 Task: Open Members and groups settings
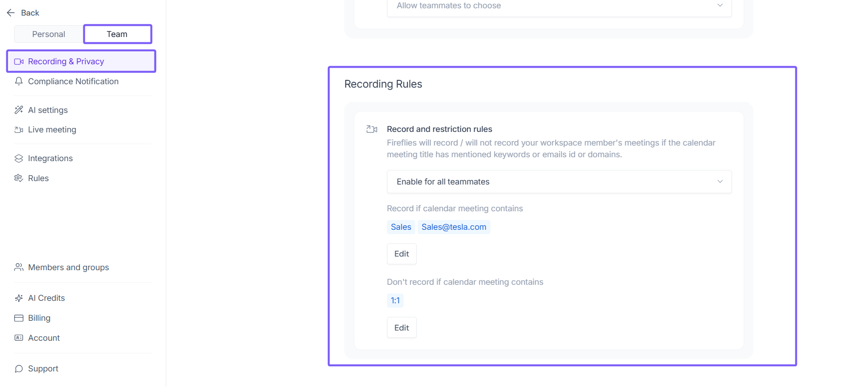68,267
